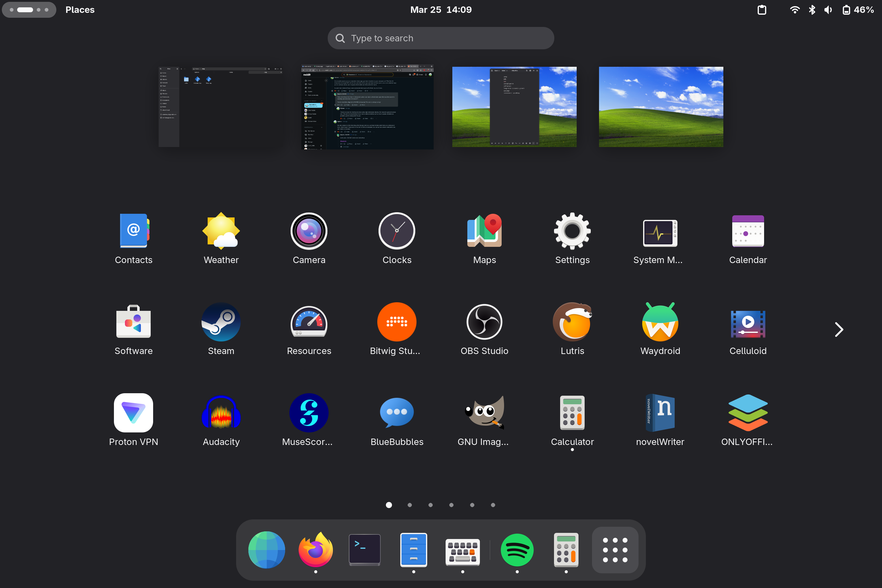Open Proton VPN
The width and height of the screenshot is (882, 588).
pos(134,413)
